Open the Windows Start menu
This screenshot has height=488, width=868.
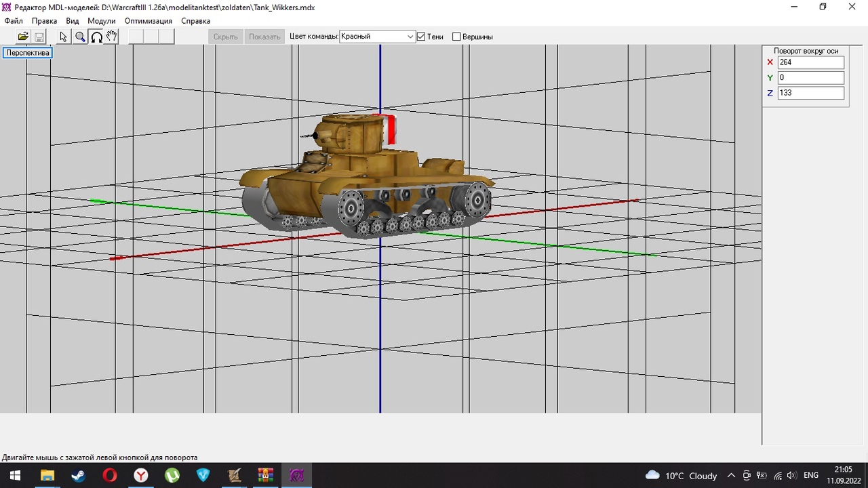15,475
